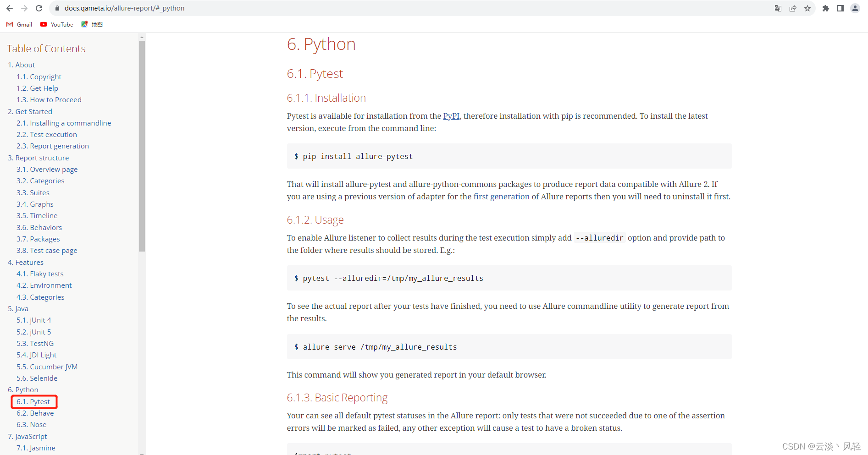The image size is (868, 455).
Task: Go to 6.2. Behave
Action: pyautogui.click(x=35, y=413)
